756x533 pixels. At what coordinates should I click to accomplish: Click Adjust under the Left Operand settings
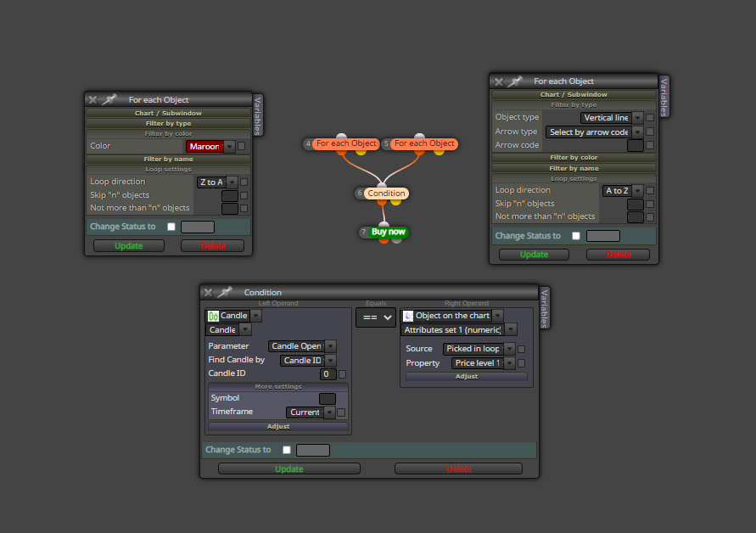point(278,426)
